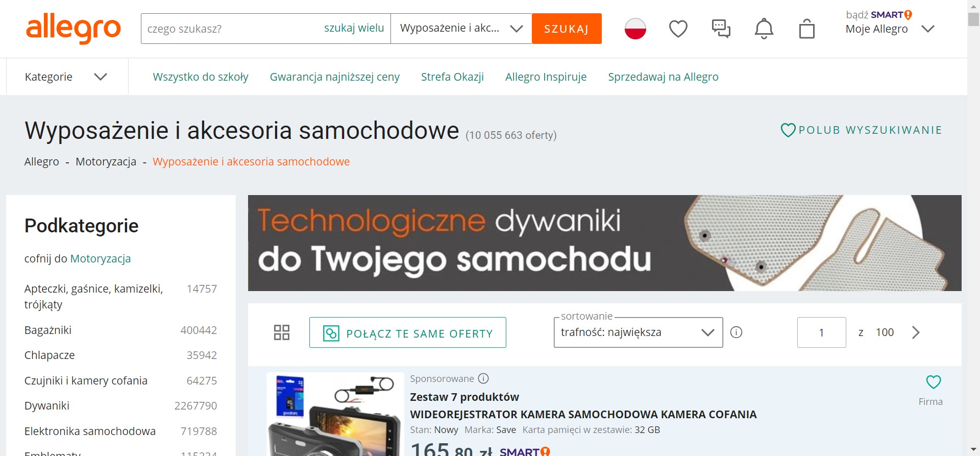Focus the czego szukasz search field
Screen dimensions: 980x456
(230, 29)
